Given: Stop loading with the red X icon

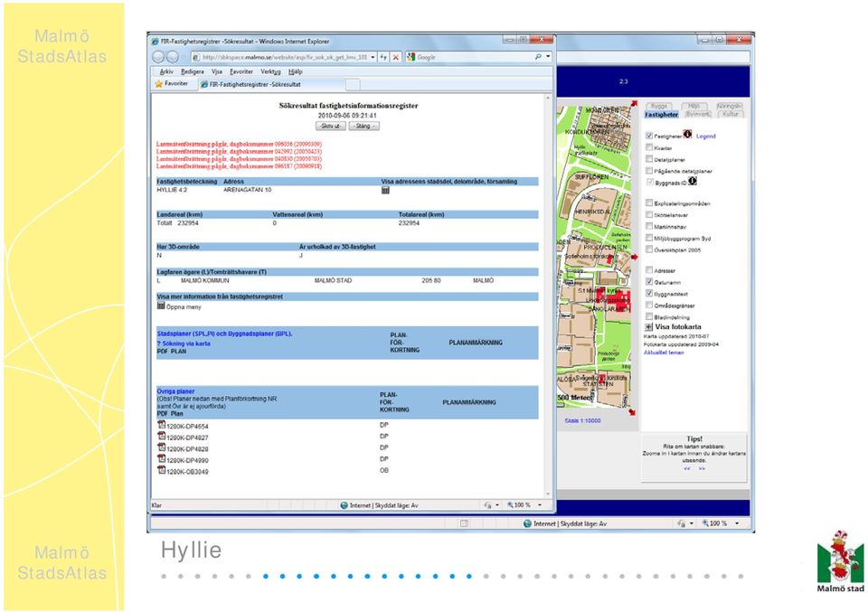Looking at the screenshot, I should pyautogui.click(x=396, y=57).
